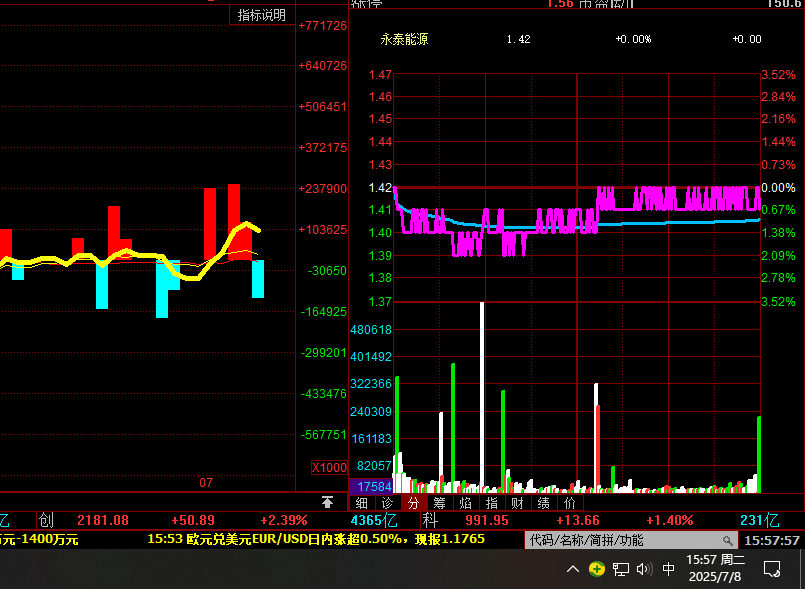The width and height of the screenshot is (805, 589).
Task: Click the 4365亿 turnover value
Action: [374, 521]
